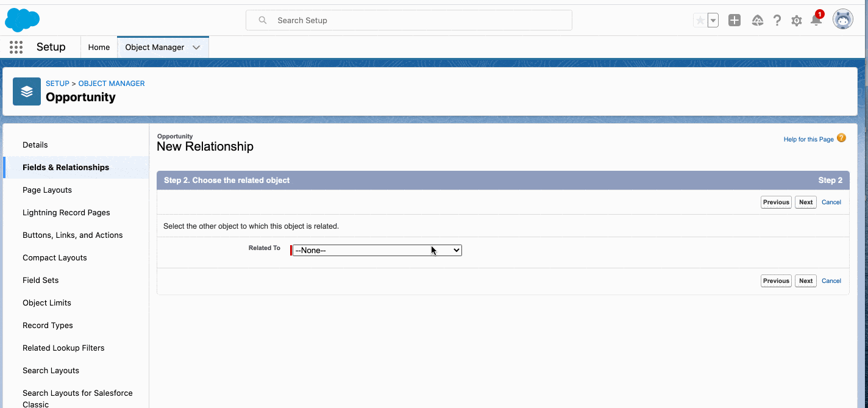Open Record Types in sidebar

pyautogui.click(x=48, y=325)
